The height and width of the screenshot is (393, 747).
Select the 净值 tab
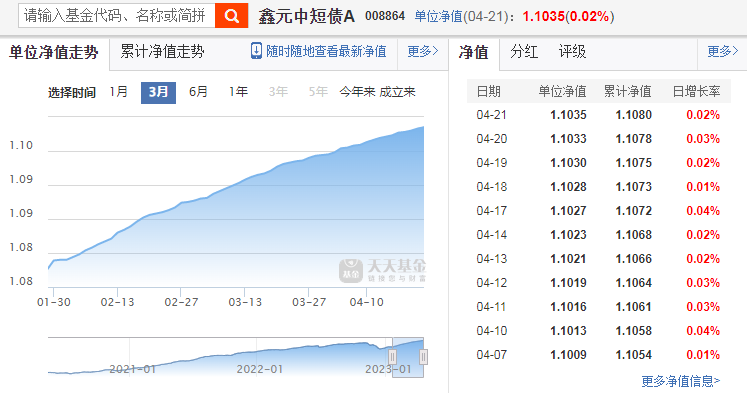tap(474, 52)
